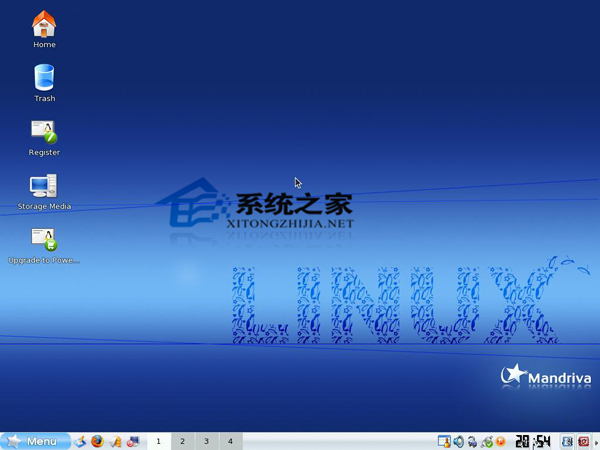The width and height of the screenshot is (600, 450).
Task: Switch to virtual desktop 2
Action: [182, 441]
